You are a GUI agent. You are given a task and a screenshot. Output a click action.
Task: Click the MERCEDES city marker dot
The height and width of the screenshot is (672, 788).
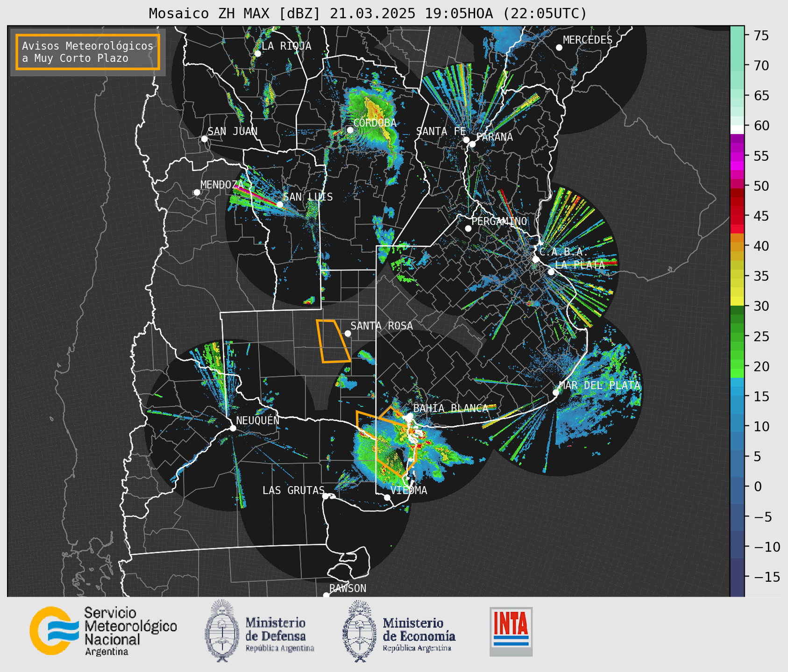[x=559, y=48]
